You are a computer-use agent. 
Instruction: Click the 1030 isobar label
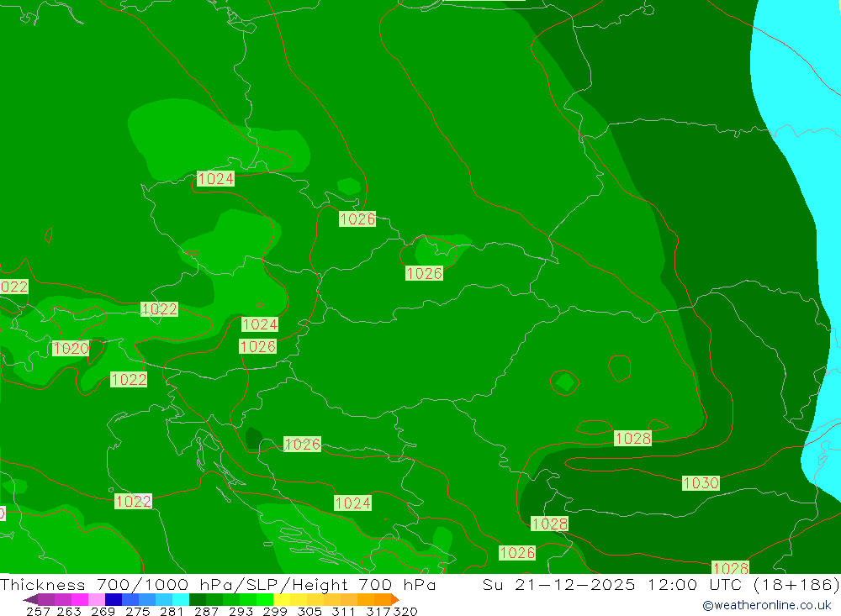click(x=701, y=483)
